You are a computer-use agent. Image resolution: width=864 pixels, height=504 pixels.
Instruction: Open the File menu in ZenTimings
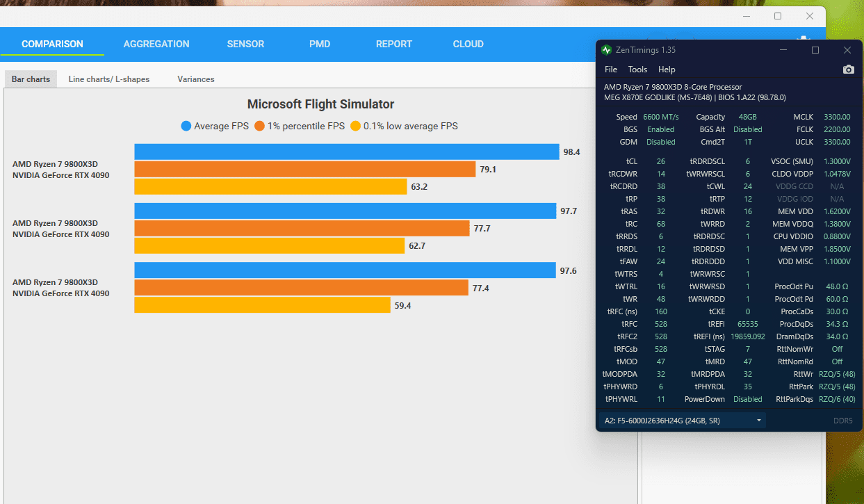[x=611, y=70]
